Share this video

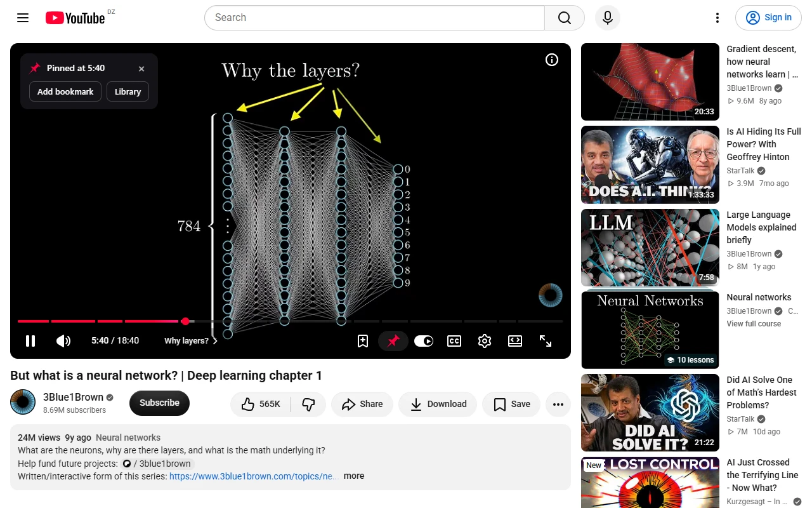click(362, 404)
